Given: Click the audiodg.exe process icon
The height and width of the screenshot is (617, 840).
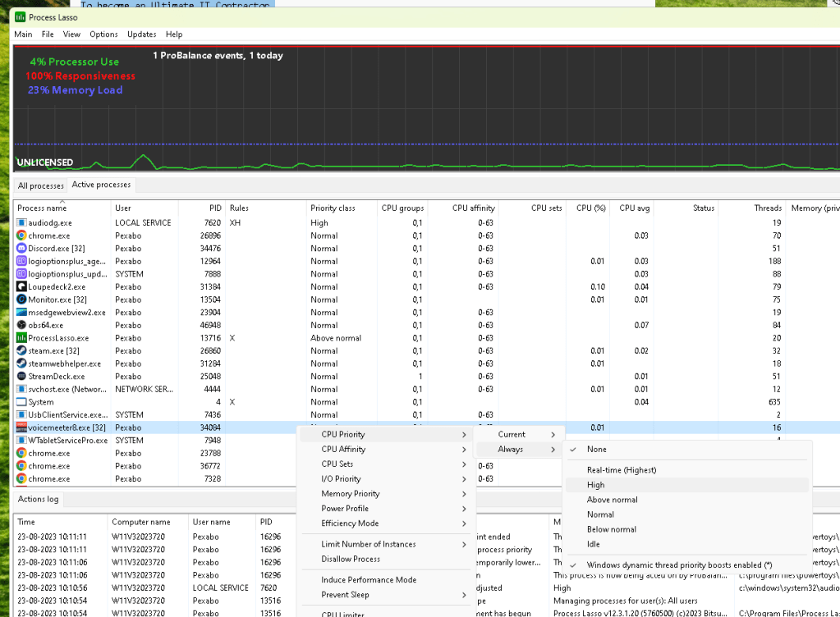Looking at the screenshot, I should 21,222.
